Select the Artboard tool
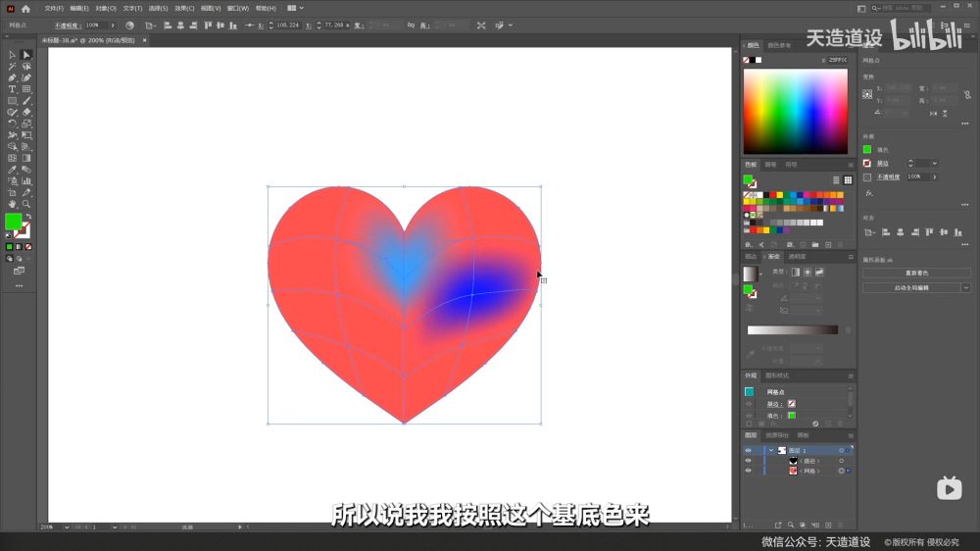Image resolution: width=980 pixels, height=551 pixels. (x=12, y=192)
